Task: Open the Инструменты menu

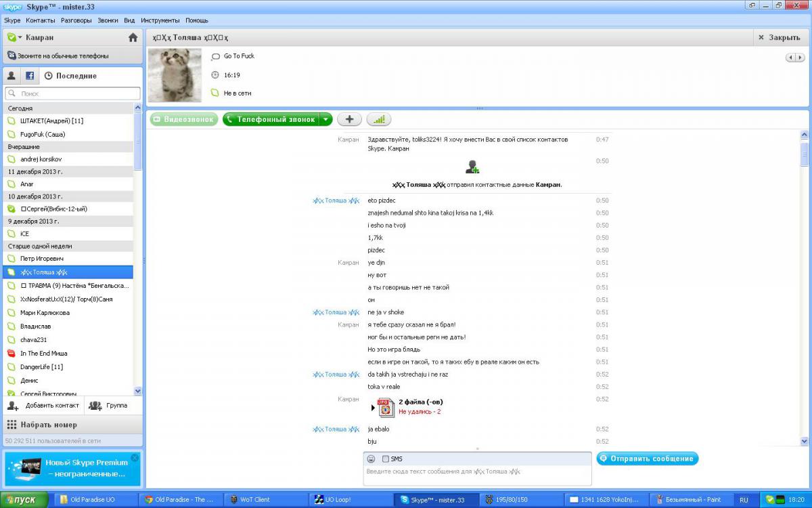Action: tap(160, 20)
